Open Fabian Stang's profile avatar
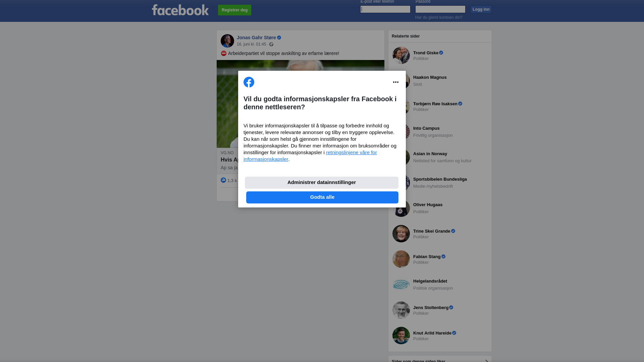This screenshot has height=362, width=644. pyautogui.click(x=401, y=259)
